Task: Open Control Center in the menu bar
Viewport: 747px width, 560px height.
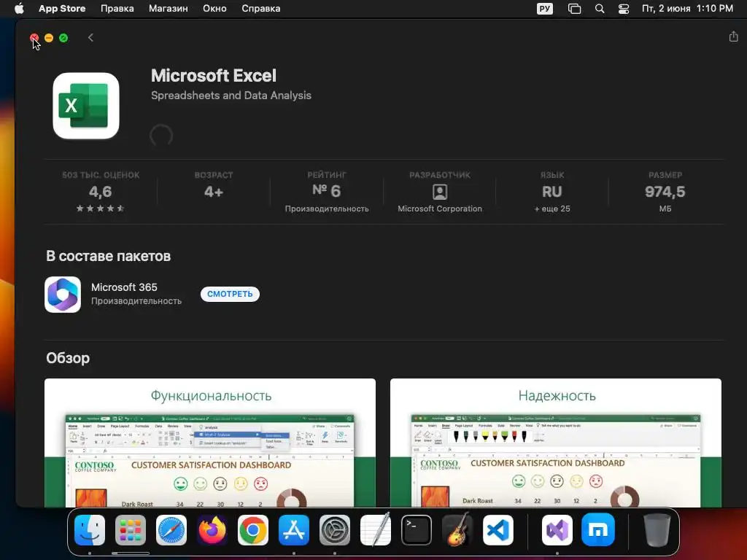Action: coord(624,9)
